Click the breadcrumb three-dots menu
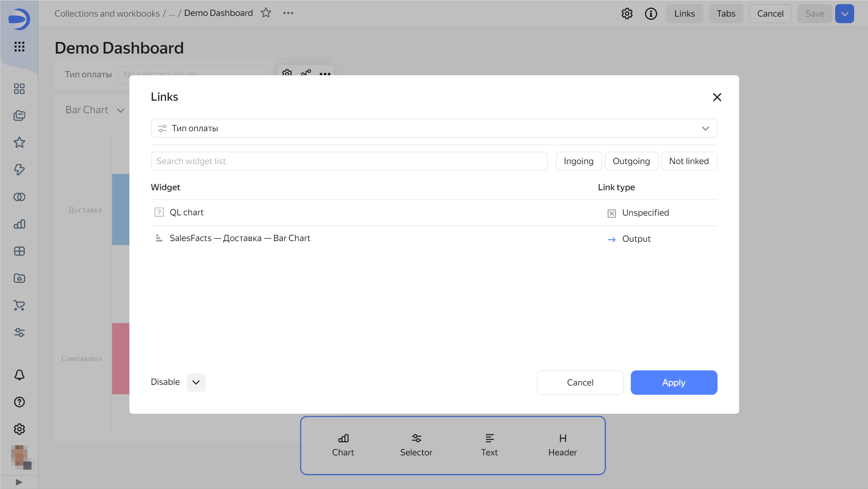This screenshot has width=868, height=489. [288, 13]
